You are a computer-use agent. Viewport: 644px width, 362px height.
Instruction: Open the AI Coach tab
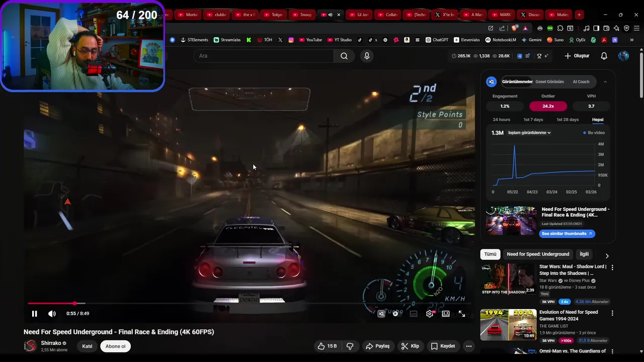[x=581, y=81]
